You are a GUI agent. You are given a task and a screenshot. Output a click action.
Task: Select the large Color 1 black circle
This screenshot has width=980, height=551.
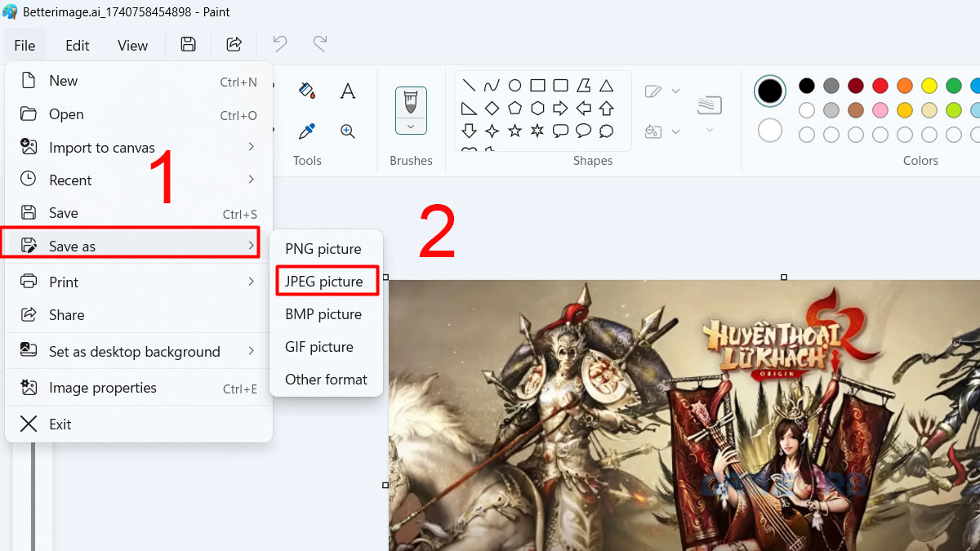pyautogui.click(x=770, y=91)
